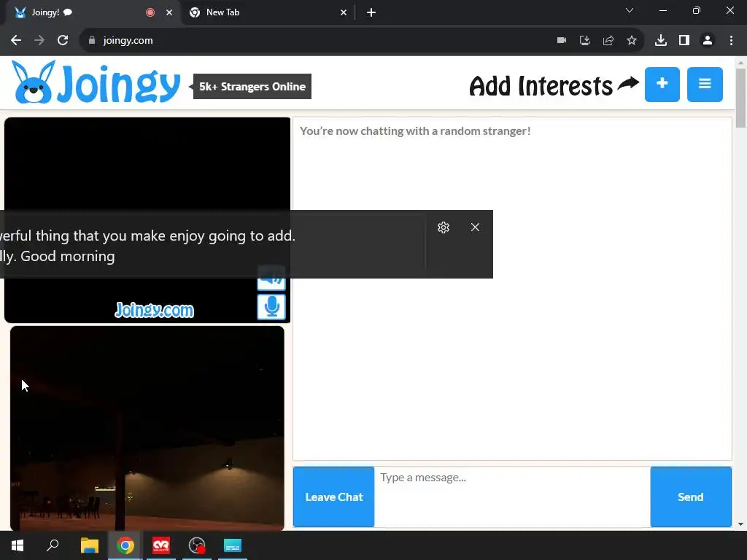Go back to previous page
The image size is (747, 560).
[16, 41]
